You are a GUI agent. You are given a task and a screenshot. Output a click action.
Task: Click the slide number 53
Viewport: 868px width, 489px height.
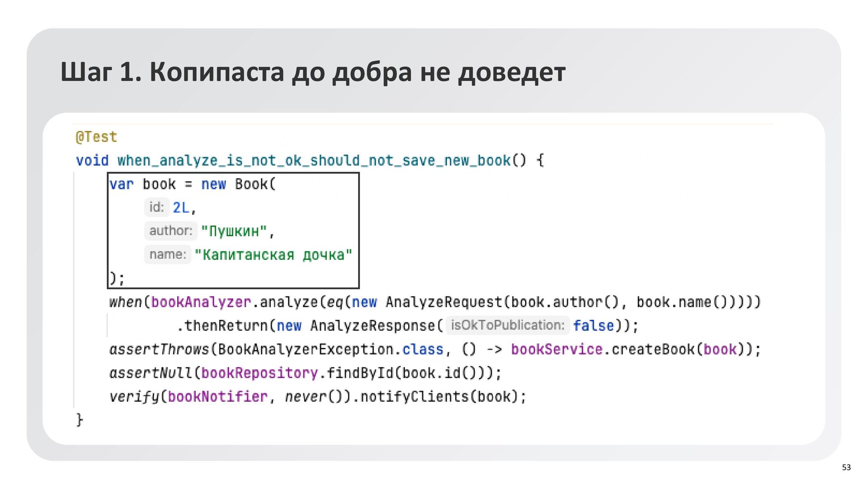[846, 468]
